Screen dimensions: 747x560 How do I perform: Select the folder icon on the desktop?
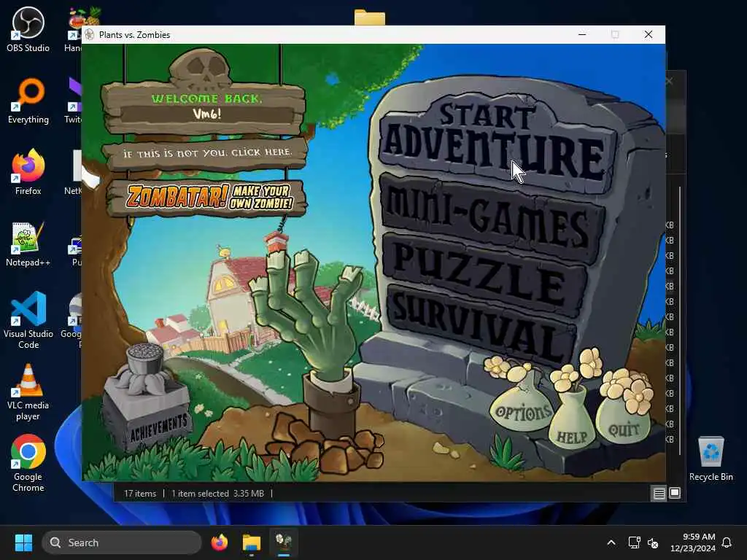coord(370,17)
